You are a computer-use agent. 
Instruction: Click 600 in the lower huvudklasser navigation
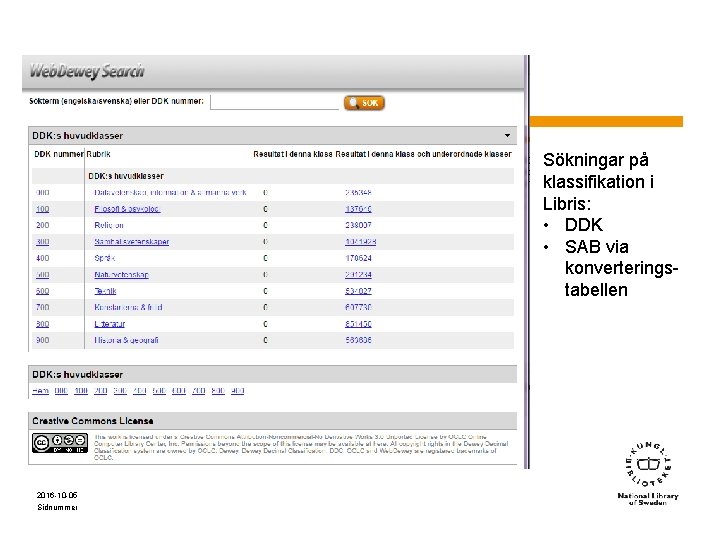pyautogui.click(x=179, y=391)
